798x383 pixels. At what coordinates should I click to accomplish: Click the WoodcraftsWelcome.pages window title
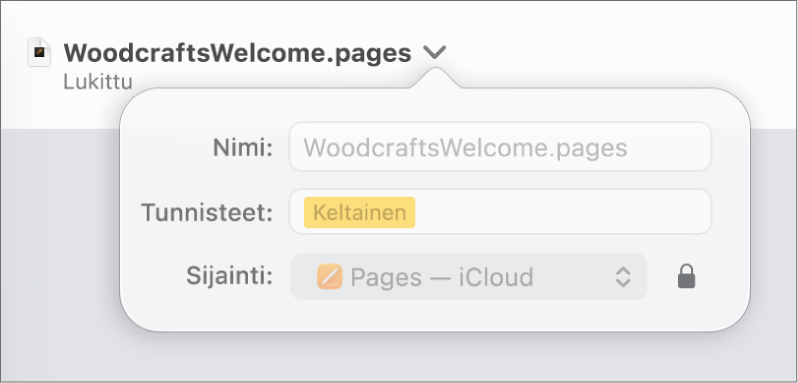click(237, 53)
